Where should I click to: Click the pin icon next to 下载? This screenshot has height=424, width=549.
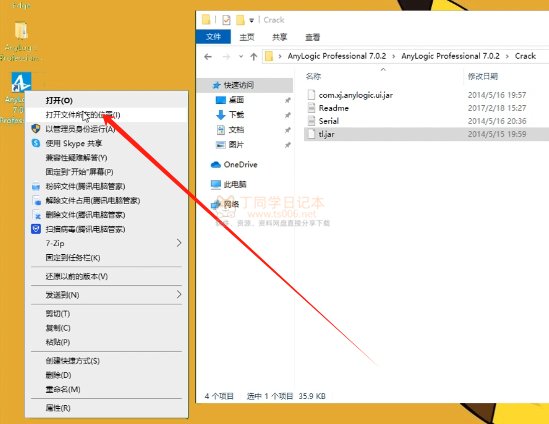(x=287, y=115)
